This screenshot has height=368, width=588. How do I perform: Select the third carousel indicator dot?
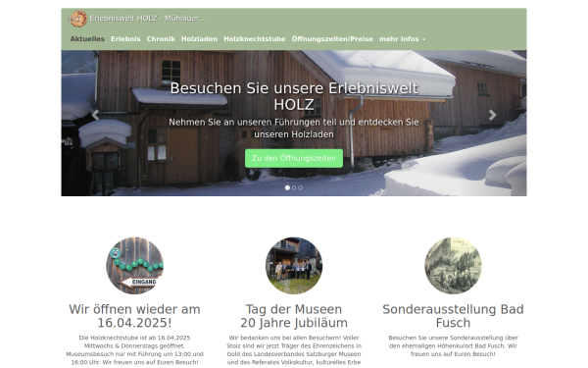point(301,187)
